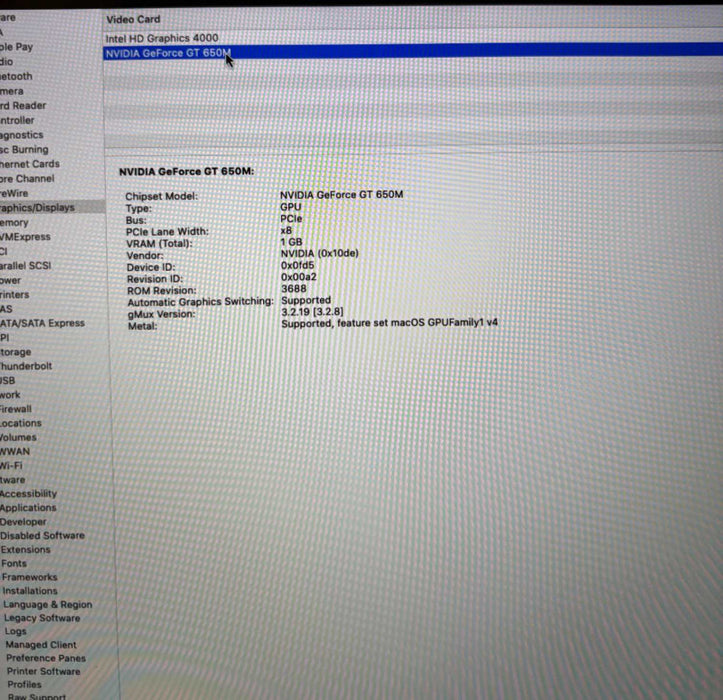The width and height of the screenshot is (723, 700).
Task: Open Power section in sidebar
Action: coord(10,280)
